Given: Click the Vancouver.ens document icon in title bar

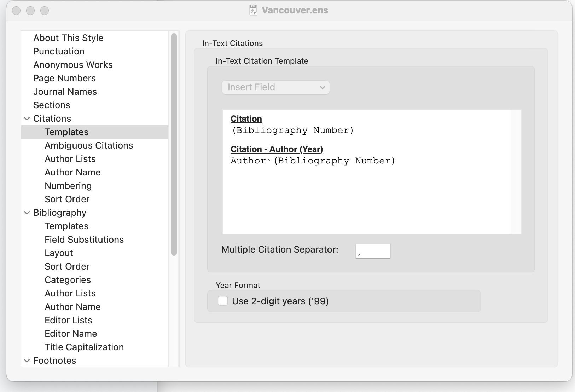Looking at the screenshot, I should coord(252,10).
